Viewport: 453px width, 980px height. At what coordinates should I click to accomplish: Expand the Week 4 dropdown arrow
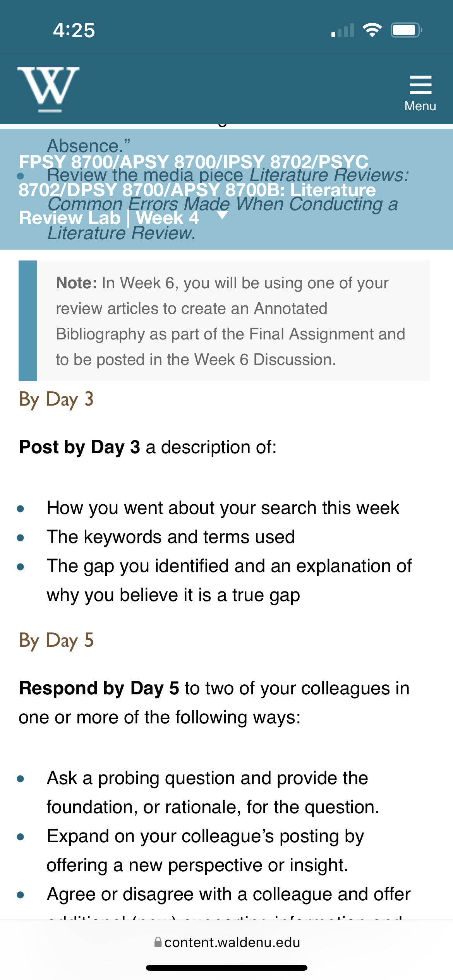click(x=222, y=216)
